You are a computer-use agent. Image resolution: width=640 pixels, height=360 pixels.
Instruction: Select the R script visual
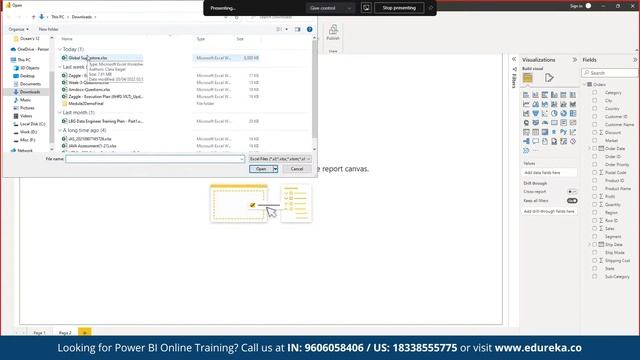click(554, 132)
